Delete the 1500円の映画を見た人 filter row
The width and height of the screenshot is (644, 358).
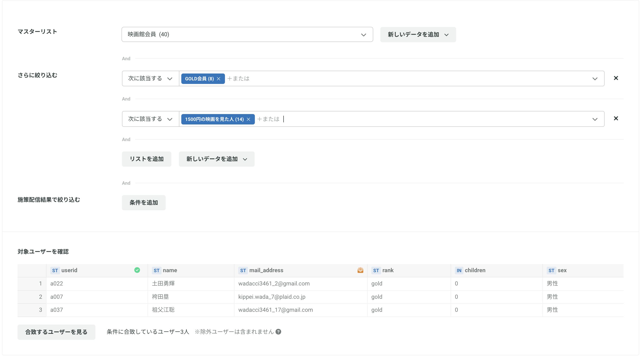(x=616, y=118)
